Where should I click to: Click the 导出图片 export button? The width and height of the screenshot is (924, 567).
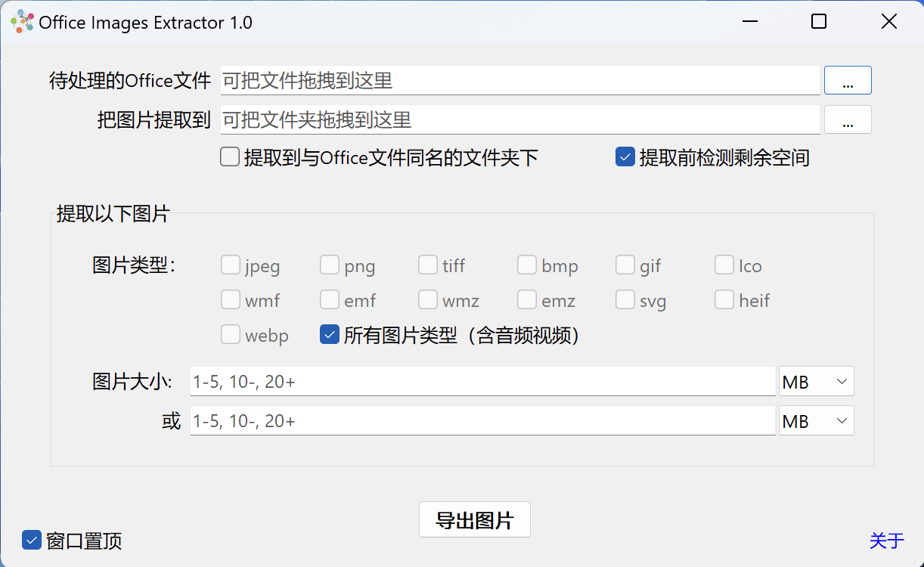point(474,519)
